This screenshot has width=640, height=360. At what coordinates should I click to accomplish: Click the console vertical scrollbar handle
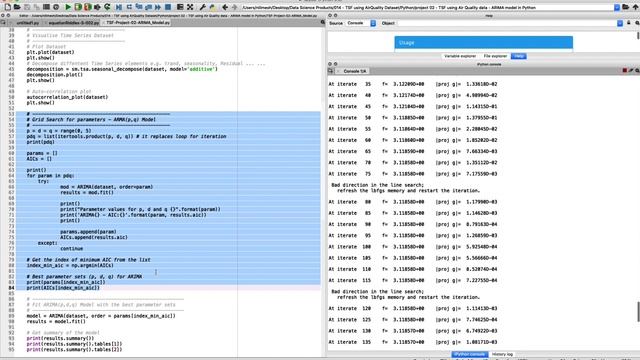[638, 312]
